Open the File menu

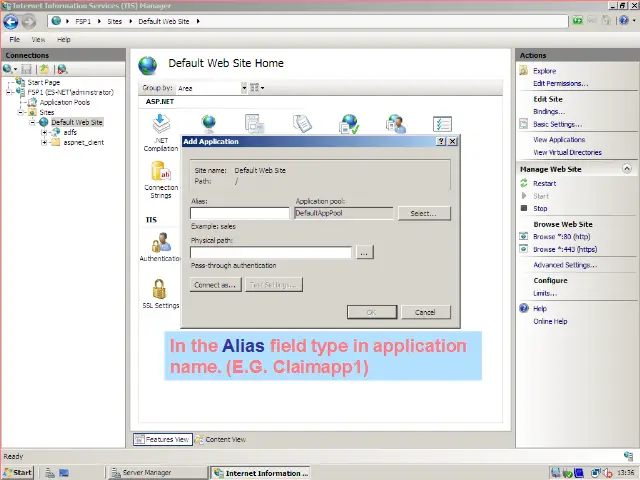(x=15, y=39)
